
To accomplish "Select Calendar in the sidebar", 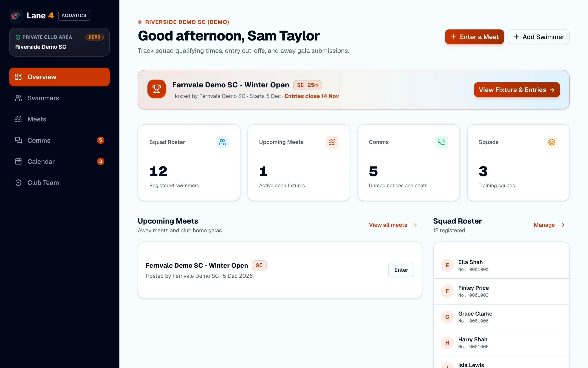I will coord(59,162).
